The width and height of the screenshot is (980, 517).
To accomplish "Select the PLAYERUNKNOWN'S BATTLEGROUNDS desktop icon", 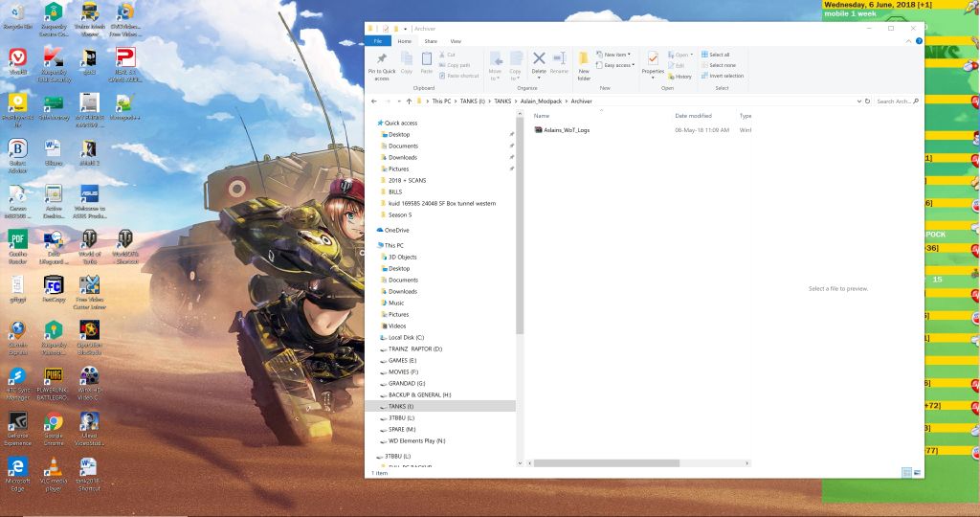I will 54,384.
